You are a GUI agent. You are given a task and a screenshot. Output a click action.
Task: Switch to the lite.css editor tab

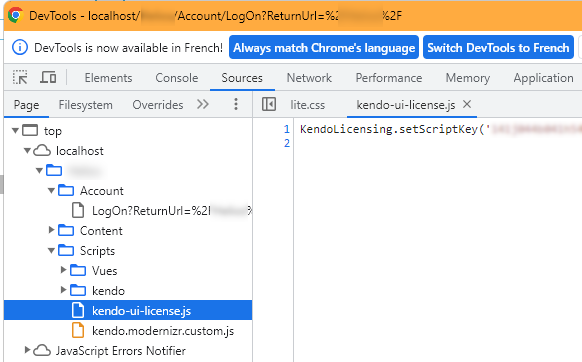point(308,105)
